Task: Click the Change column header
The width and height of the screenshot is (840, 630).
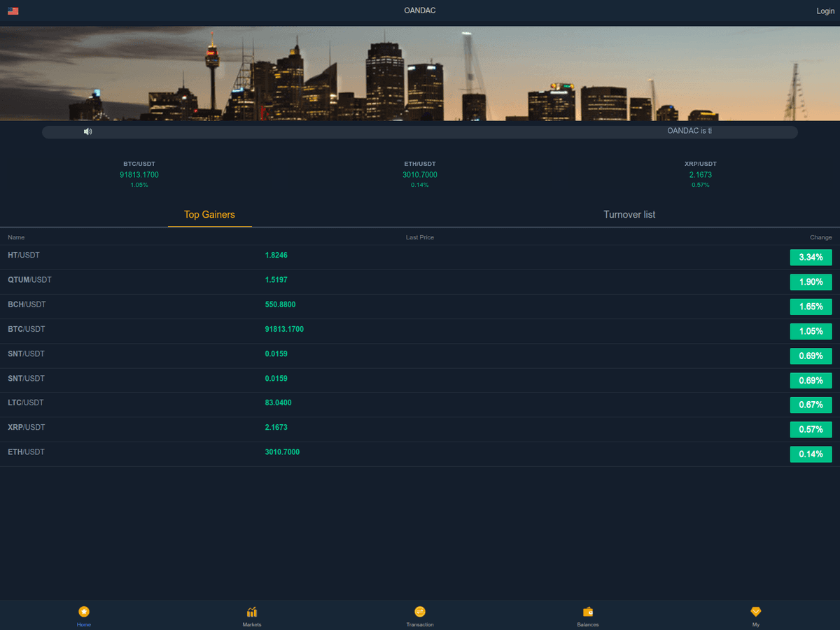Action: click(821, 237)
